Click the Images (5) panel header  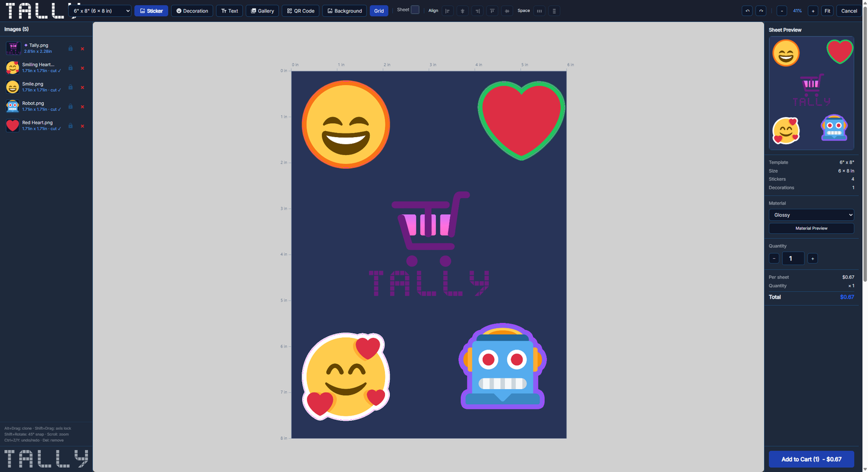pyautogui.click(x=16, y=29)
